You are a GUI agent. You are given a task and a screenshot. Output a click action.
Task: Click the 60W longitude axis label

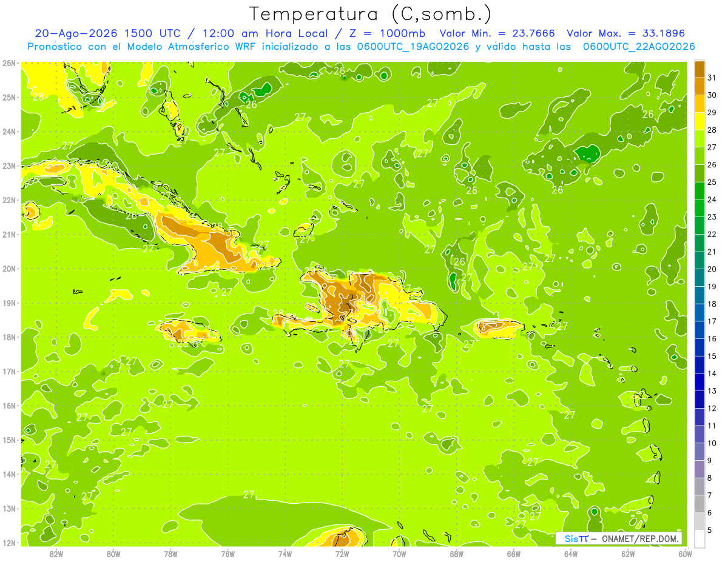click(x=685, y=554)
